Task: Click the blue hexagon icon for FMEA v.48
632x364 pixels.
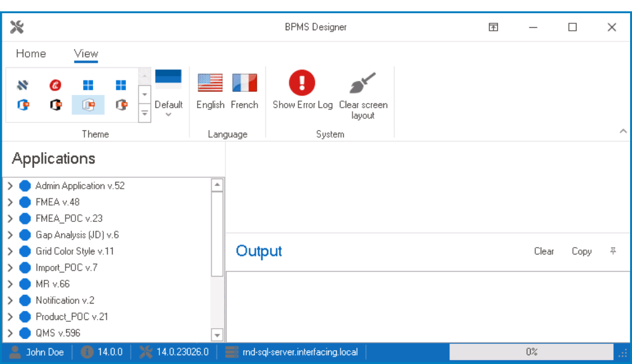Action: click(25, 202)
